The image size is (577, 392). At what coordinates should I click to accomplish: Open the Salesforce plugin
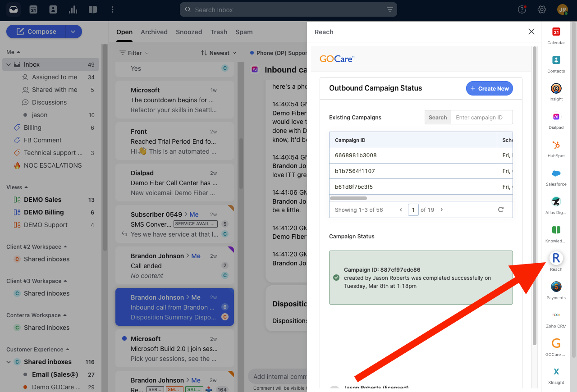pyautogui.click(x=556, y=177)
